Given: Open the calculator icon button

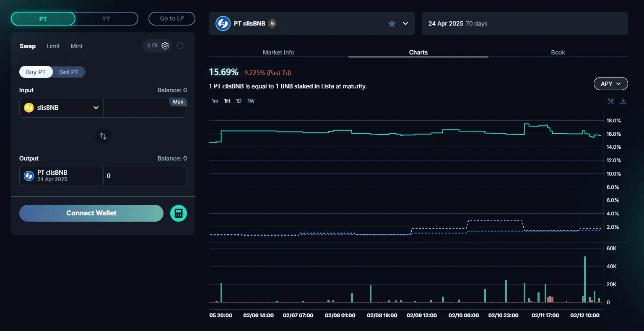Looking at the screenshot, I should 179,213.
